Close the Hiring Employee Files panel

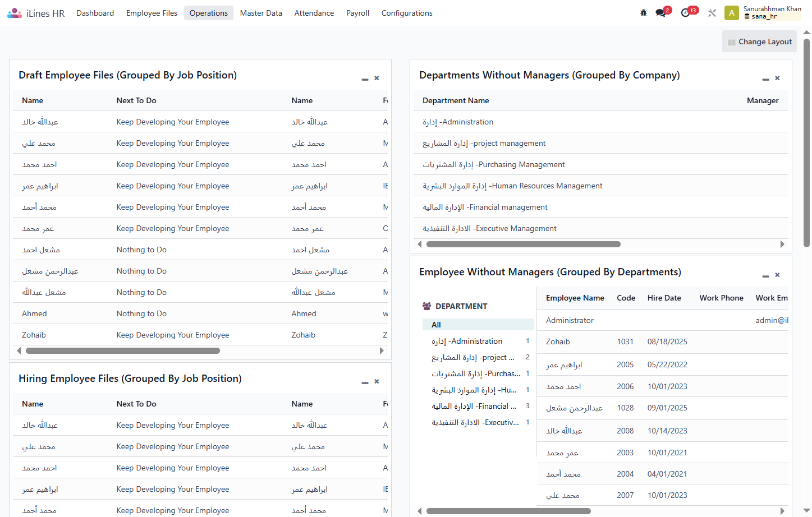click(377, 381)
